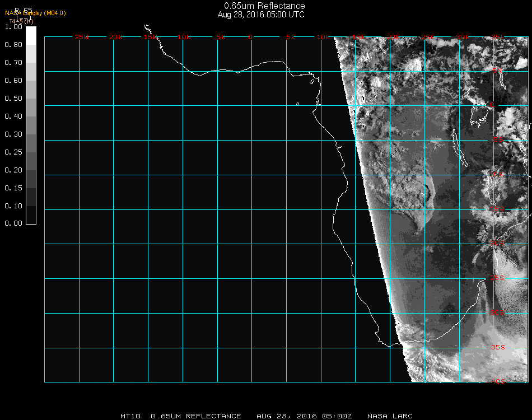Click Lake Victoria outline near the equator
This screenshot has height=420, width=532.
[x=480, y=115]
